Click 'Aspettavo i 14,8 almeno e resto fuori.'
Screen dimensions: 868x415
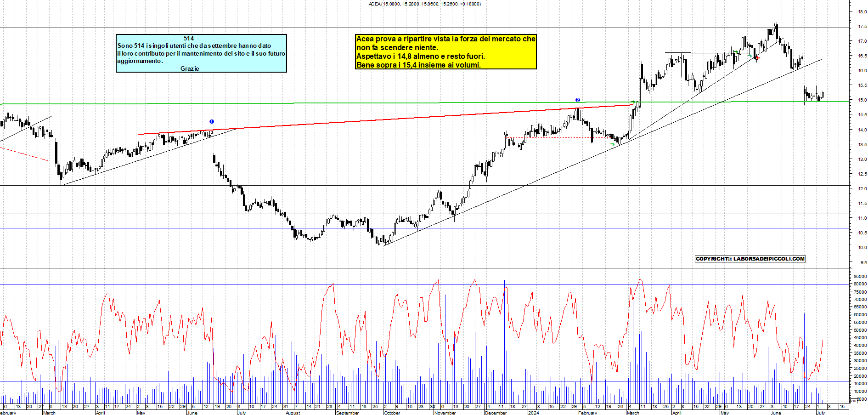click(421, 57)
